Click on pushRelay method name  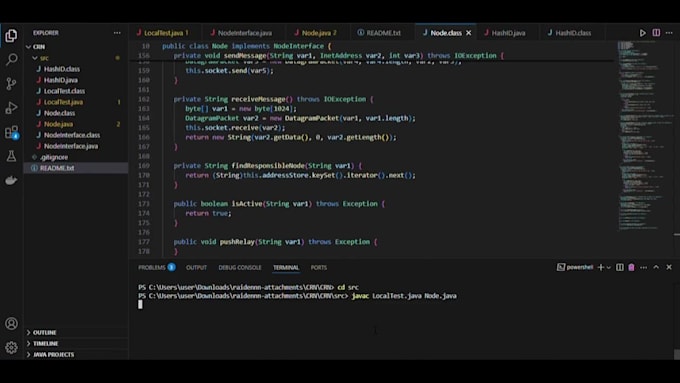click(x=237, y=242)
